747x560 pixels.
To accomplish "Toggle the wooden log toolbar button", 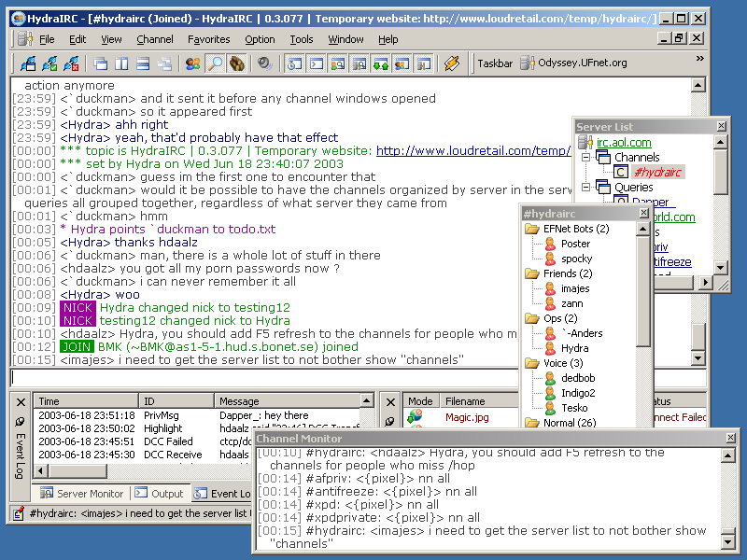I will click(236, 63).
